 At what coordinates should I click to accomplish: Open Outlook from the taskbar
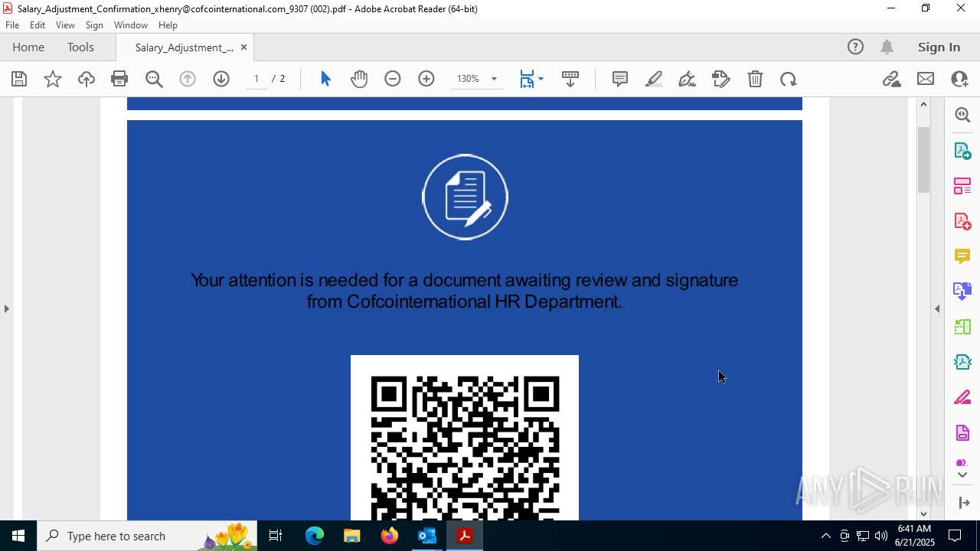pos(426,536)
